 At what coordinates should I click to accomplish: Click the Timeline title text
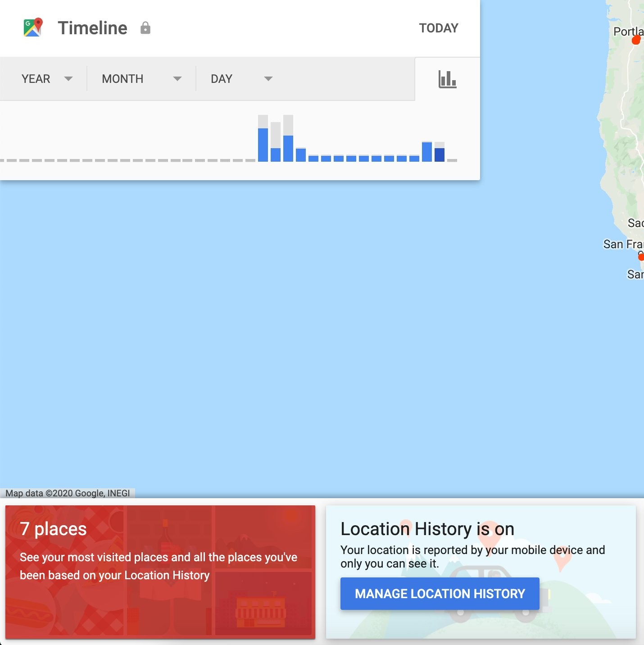point(93,28)
